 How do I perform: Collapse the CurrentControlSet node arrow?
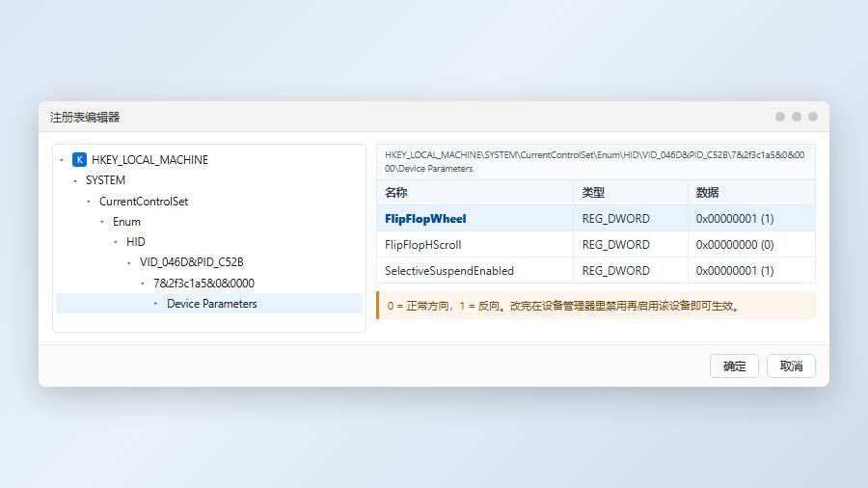(x=89, y=202)
